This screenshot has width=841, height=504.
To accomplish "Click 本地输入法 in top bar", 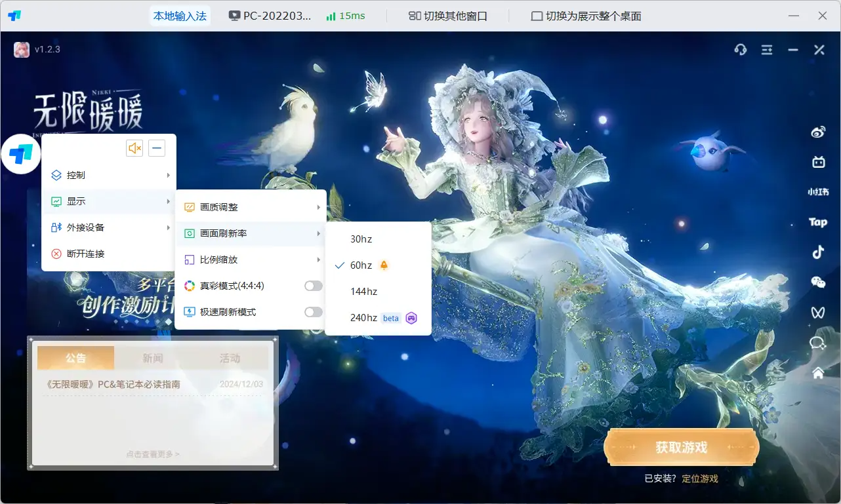I will point(180,16).
